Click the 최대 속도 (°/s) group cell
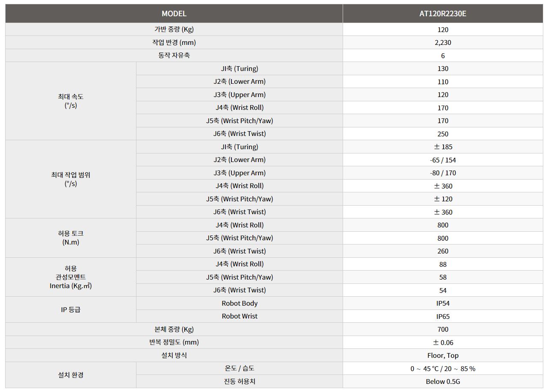Screen dimensions: 548x392 71,101
